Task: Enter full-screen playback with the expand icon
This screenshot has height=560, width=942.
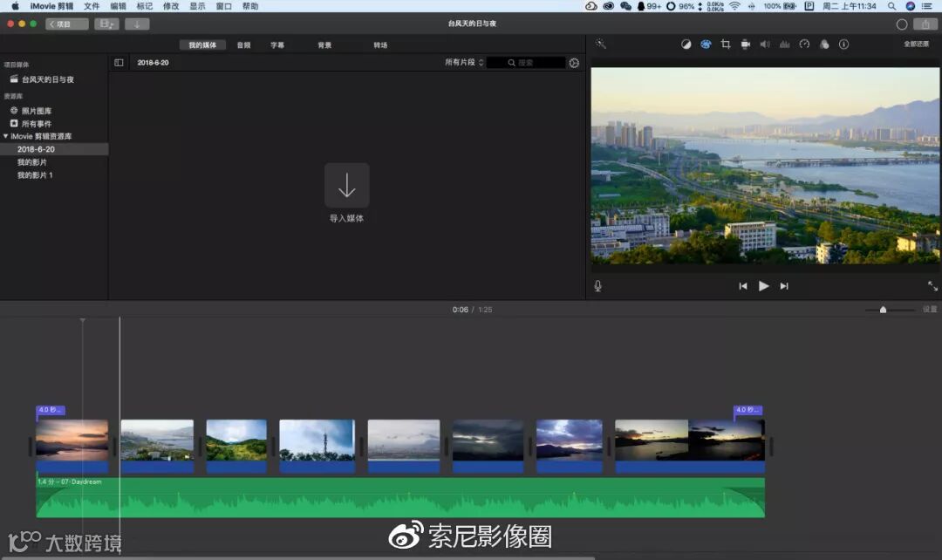Action: click(x=932, y=286)
